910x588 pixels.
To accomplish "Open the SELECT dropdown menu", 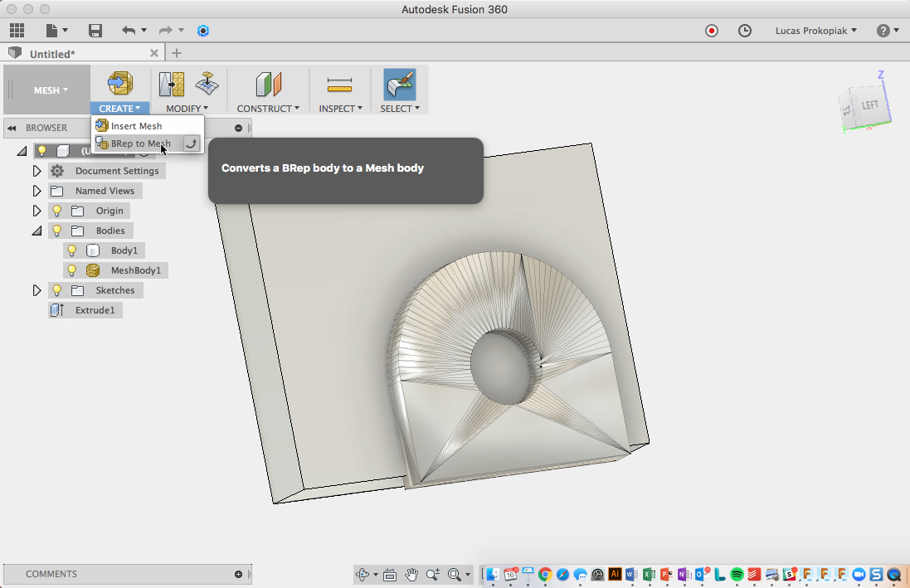I will click(400, 109).
